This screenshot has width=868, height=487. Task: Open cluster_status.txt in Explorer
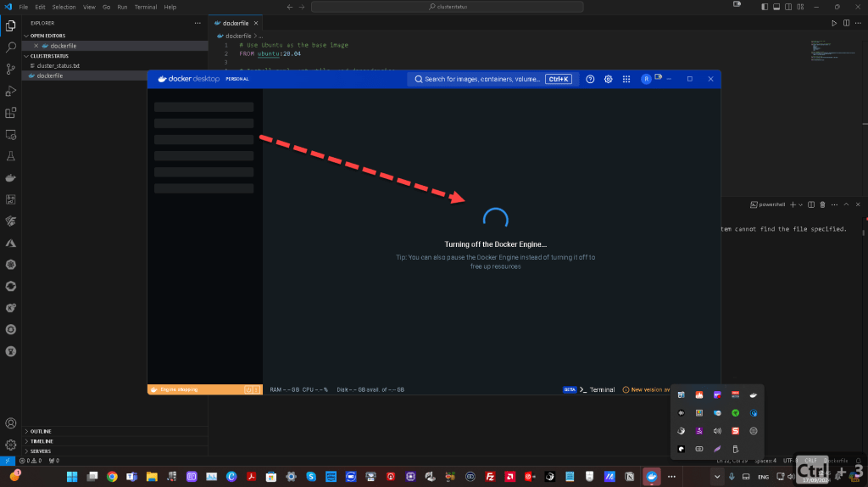[58, 65]
